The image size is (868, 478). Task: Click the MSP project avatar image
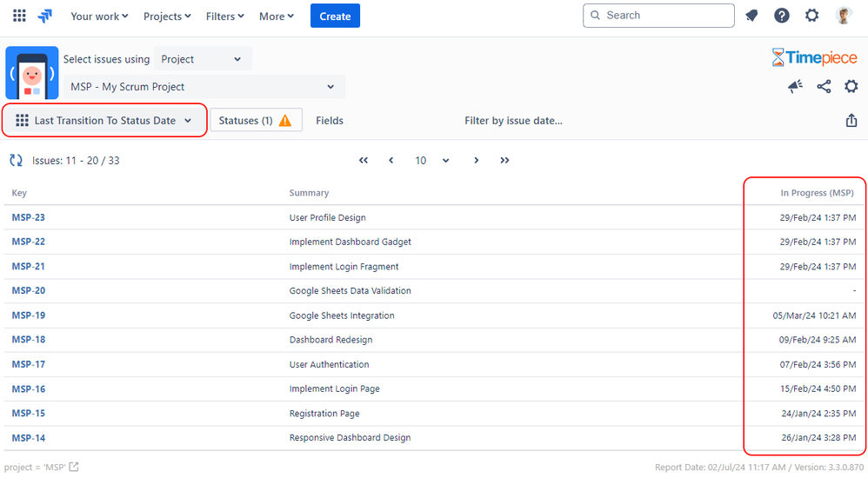(32, 73)
